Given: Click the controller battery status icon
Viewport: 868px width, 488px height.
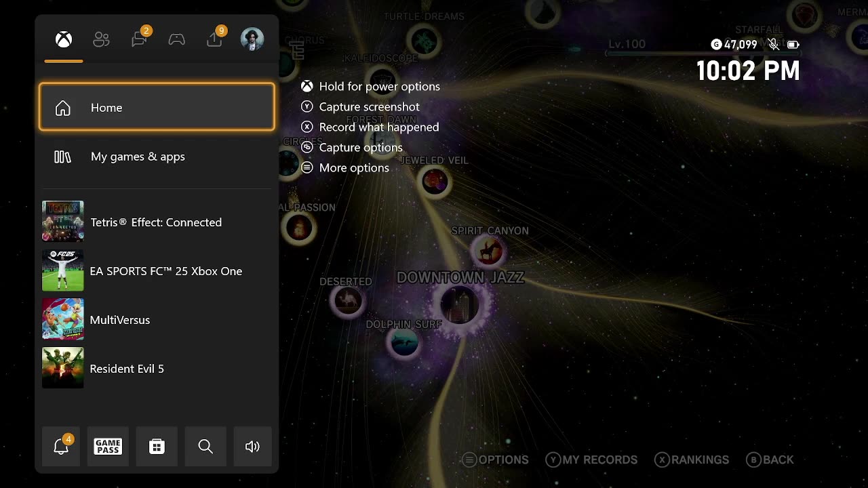Looking at the screenshot, I should coord(793,45).
